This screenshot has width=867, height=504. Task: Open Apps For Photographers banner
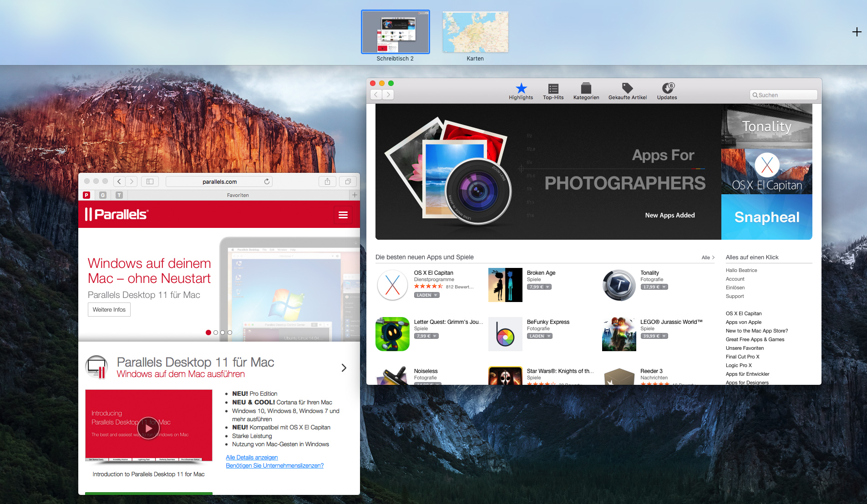tap(548, 171)
